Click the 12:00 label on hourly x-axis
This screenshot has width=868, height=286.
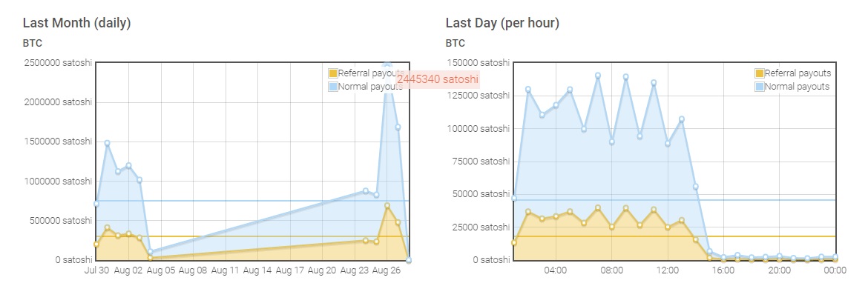point(668,270)
